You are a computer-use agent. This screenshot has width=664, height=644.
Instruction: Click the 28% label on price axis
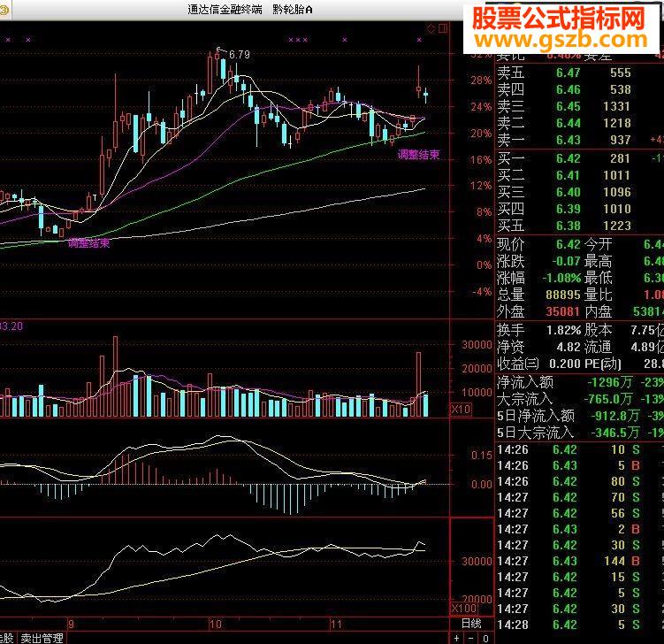coord(481,80)
